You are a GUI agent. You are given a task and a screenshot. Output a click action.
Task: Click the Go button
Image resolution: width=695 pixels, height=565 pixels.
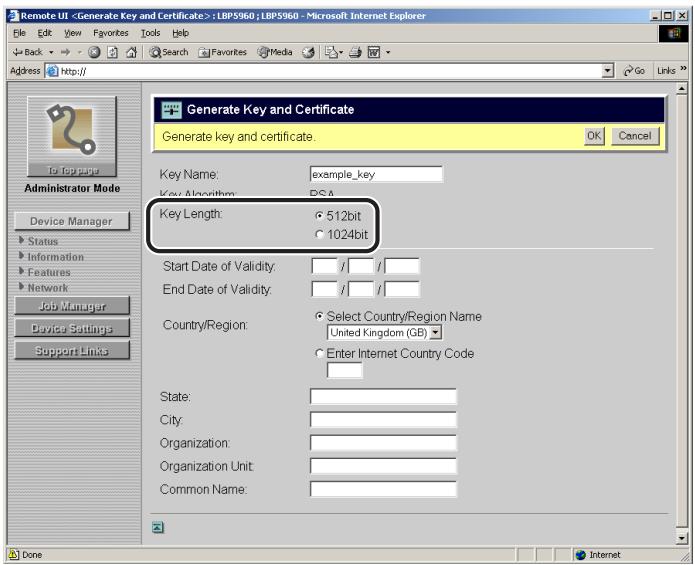[634, 71]
